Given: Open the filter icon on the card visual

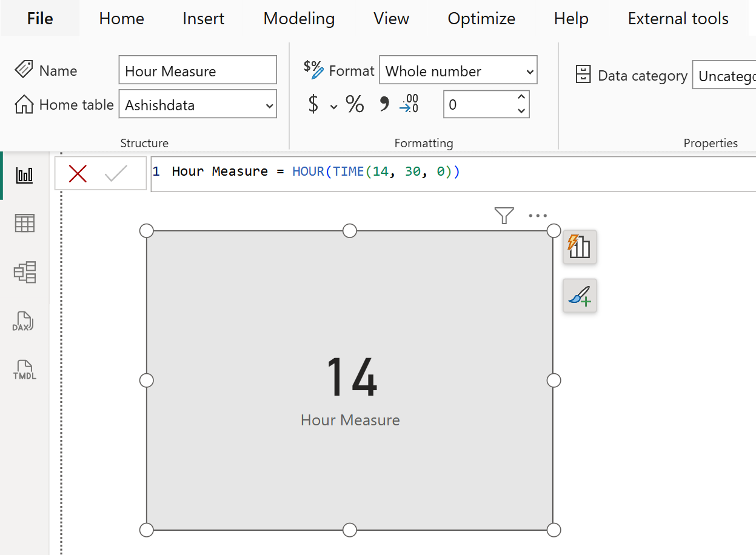Looking at the screenshot, I should [x=504, y=215].
